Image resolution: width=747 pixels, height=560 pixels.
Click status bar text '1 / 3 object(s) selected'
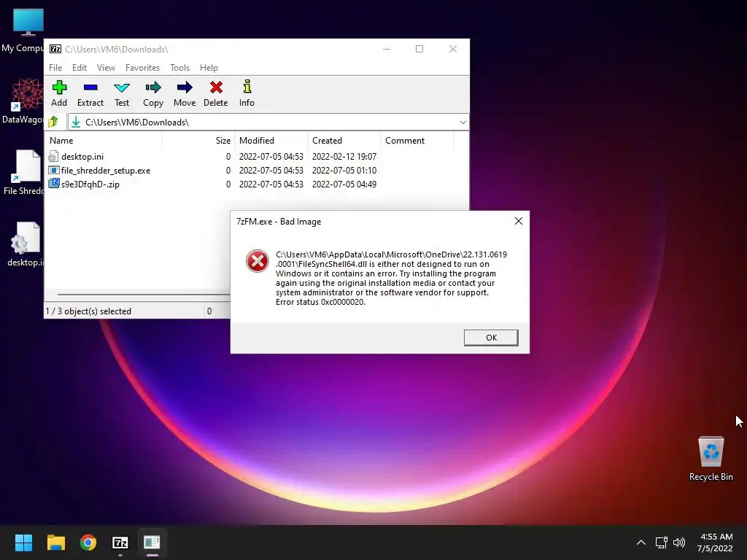coord(88,311)
